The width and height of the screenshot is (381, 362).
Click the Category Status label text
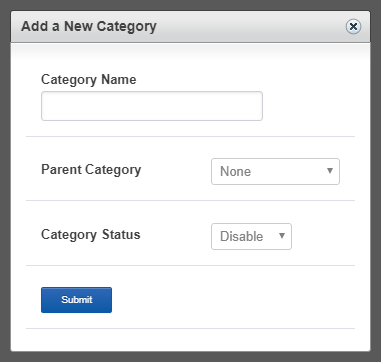point(91,235)
